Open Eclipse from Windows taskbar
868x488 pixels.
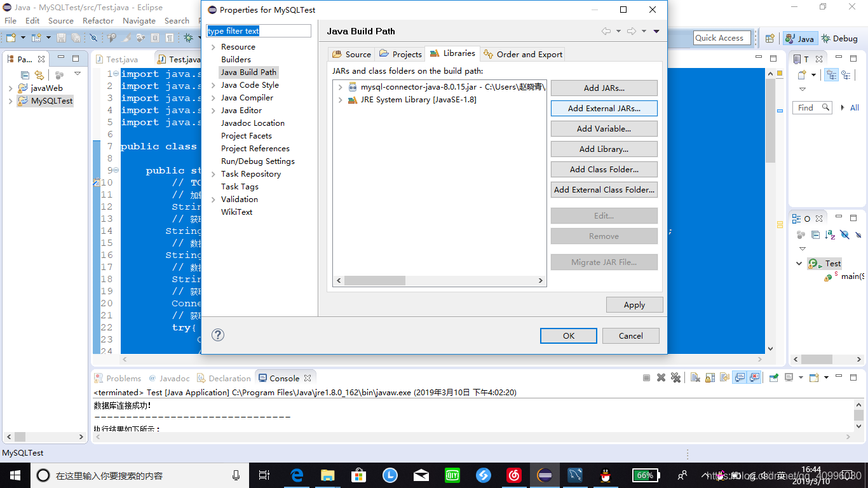[545, 475]
